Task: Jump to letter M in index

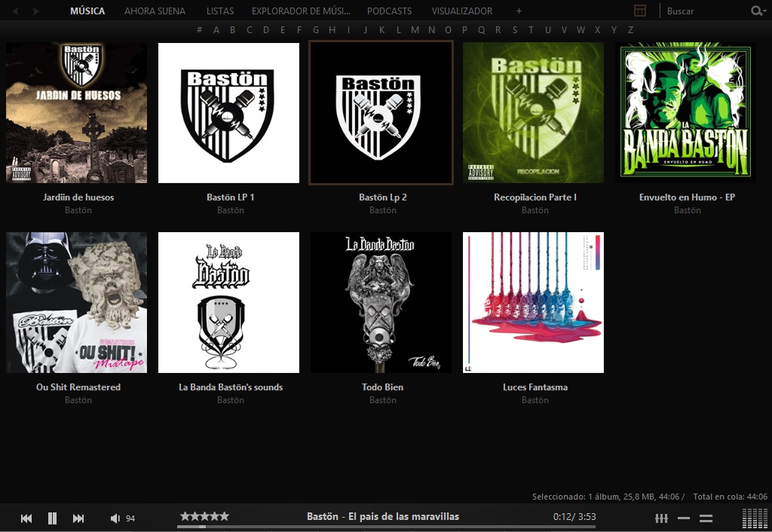Action: (415, 29)
